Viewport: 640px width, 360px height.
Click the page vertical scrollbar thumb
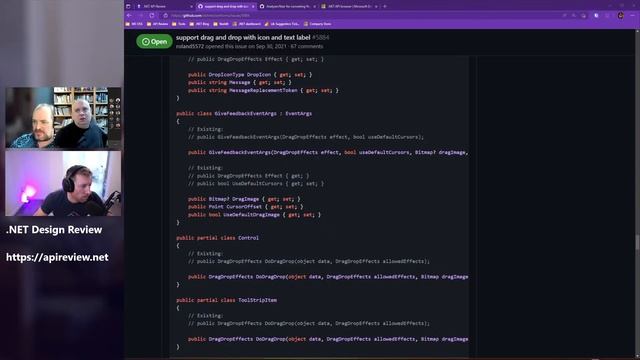point(637,242)
